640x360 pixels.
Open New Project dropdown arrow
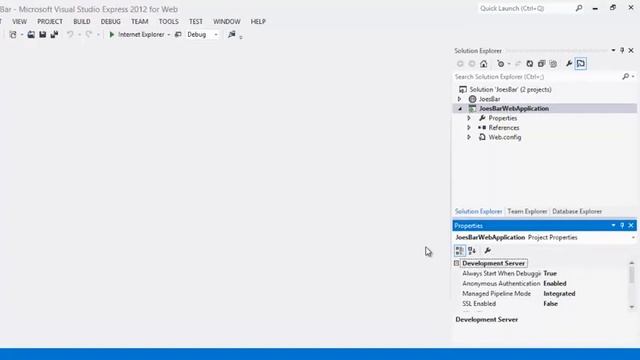[x=22, y=35]
